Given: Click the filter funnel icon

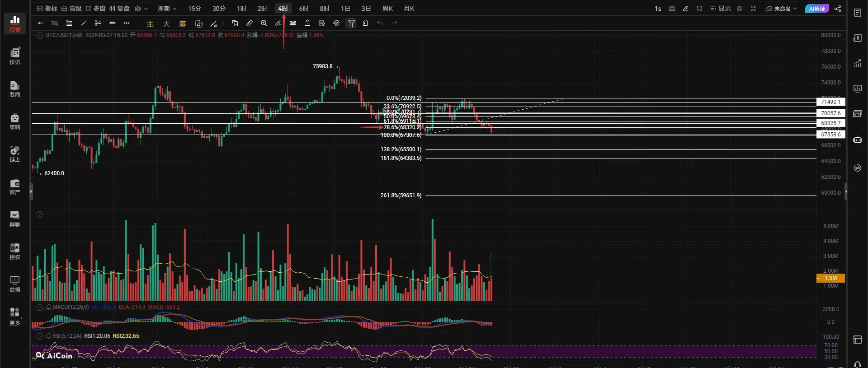Looking at the screenshot, I should [x=351, y=23].
